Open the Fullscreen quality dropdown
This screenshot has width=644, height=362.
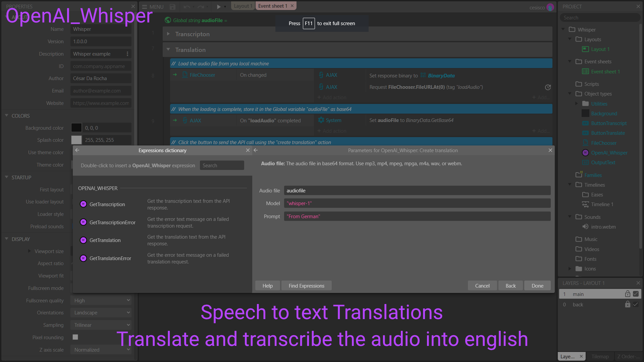point(101,301)
